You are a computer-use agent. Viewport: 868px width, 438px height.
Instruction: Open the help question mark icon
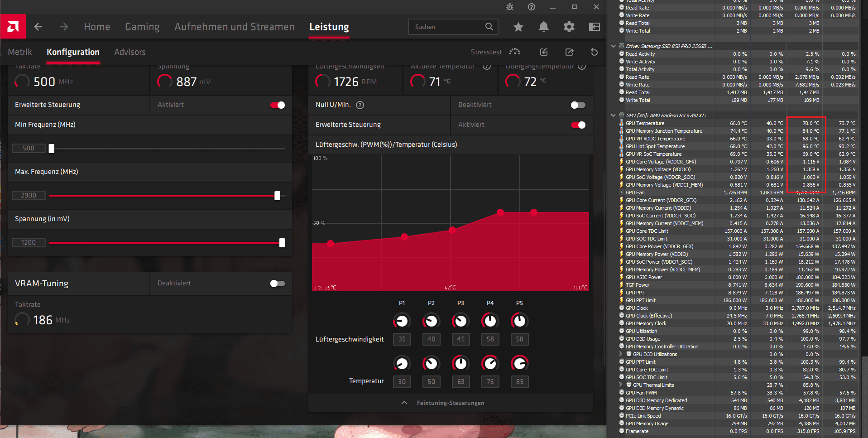click(532, 7)
